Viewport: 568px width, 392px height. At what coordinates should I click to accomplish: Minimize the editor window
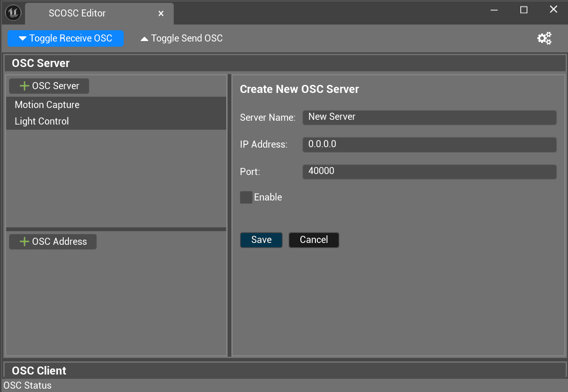(x=494, y=10)
